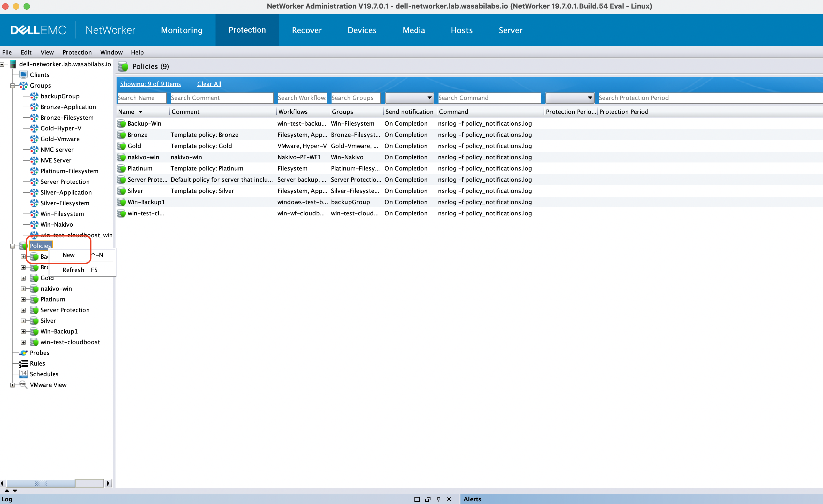This screenshot has width=823, height=504.
Task: Click the left scroll arrow in tree panel
Action: point(2,483)
